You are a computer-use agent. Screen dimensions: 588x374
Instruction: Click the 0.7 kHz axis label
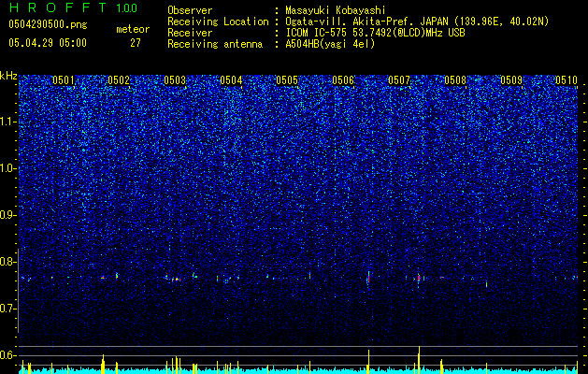click(8, 309)
